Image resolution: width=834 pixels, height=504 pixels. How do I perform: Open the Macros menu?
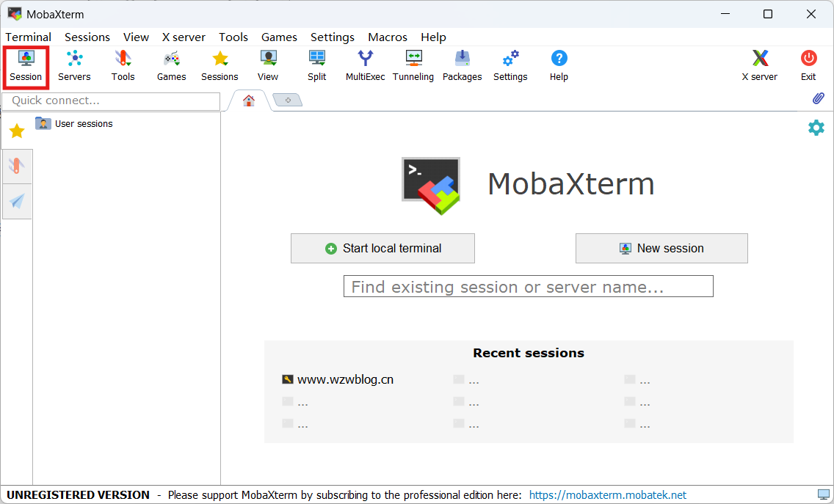pyautogui.click(x=388, y=37)
